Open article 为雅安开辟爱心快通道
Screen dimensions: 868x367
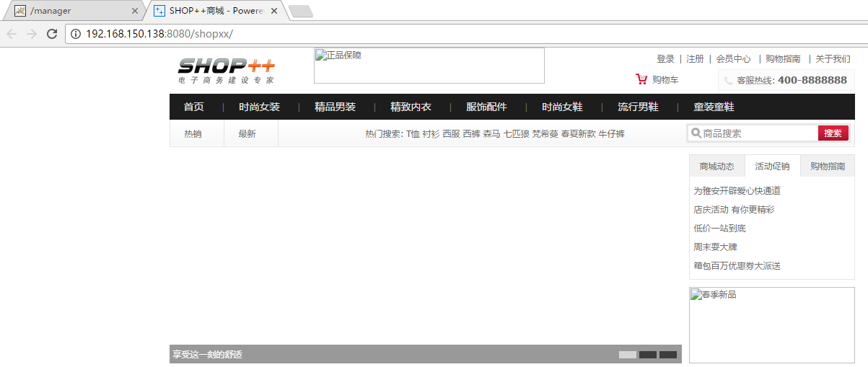737,191
